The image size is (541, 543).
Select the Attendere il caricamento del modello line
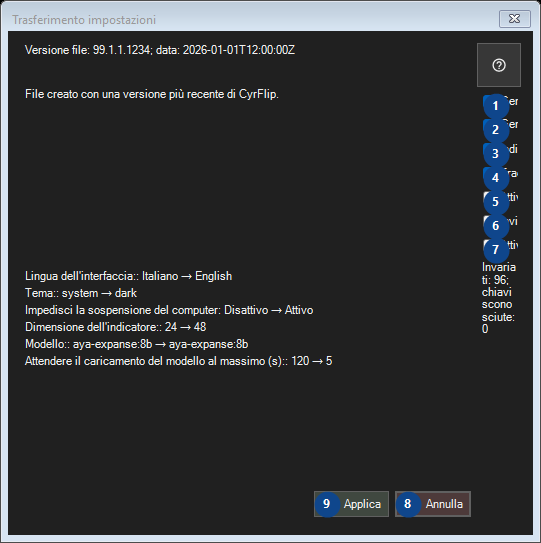pos(179,361)
